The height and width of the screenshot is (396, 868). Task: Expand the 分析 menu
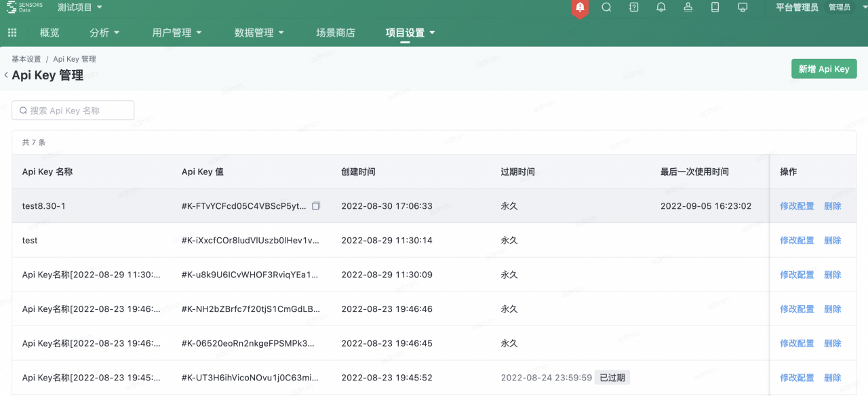(x=104, y=33)
